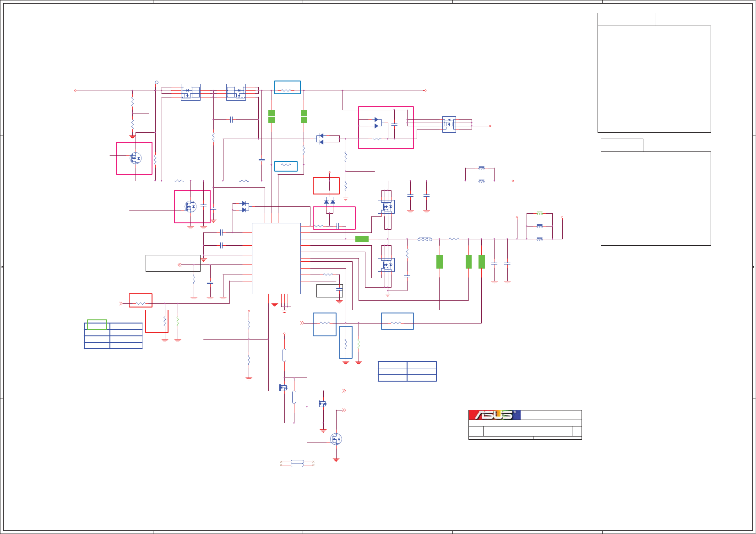Select the large central IC rectangle

click(x=276, y=259)
